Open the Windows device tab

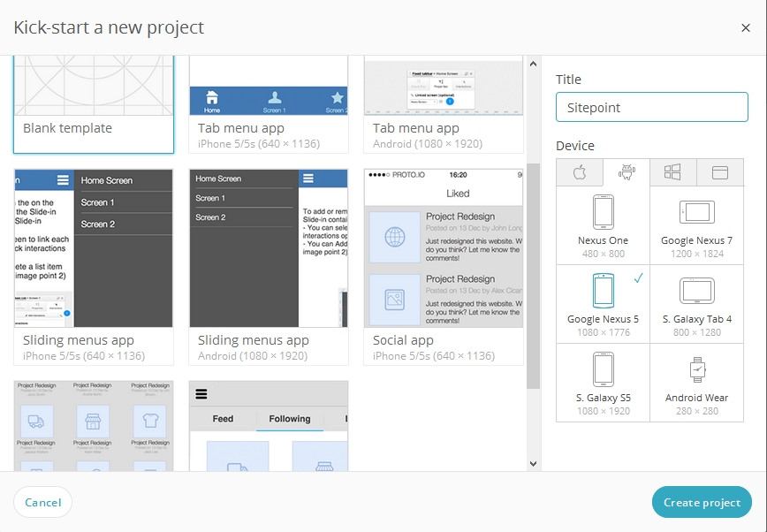[672, 172]
